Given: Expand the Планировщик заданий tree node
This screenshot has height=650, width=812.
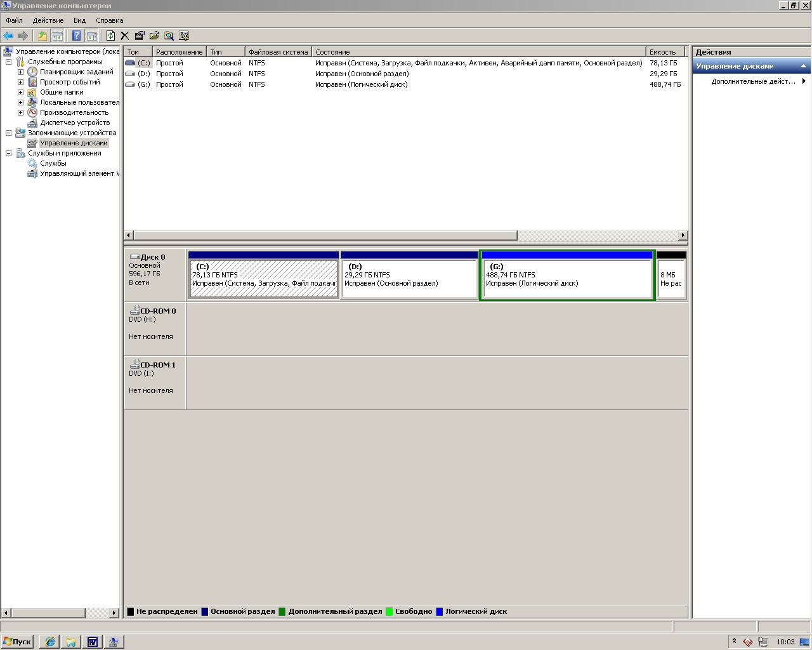Looking at the screenshot, I should coord(20,72).
